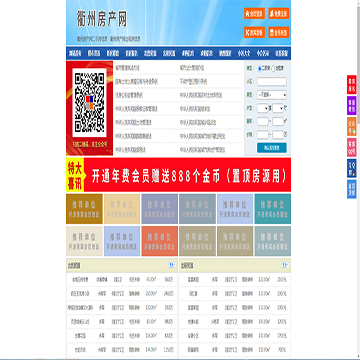Click the red floating sidebar button
This screenshot has height=360, width=360.
point(352,85)
